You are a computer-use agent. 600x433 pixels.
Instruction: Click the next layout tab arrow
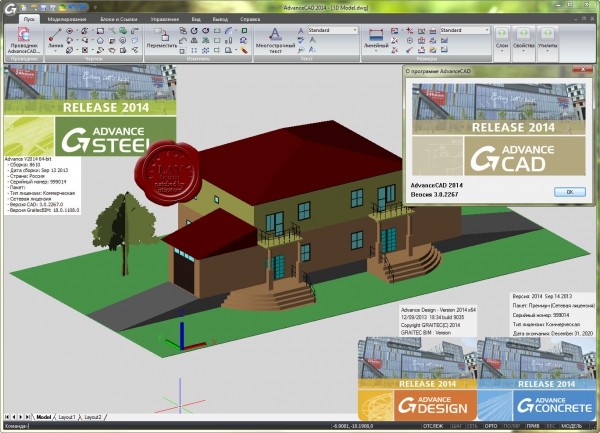tap(21, 417)
